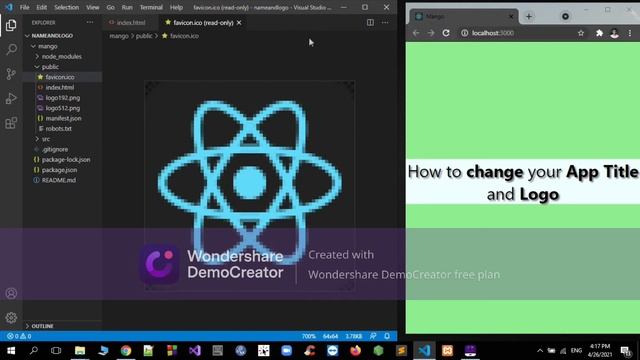Open the Accounts menu icon
Viewport: 640px width, 360px height.
click(x=11, y=293)
